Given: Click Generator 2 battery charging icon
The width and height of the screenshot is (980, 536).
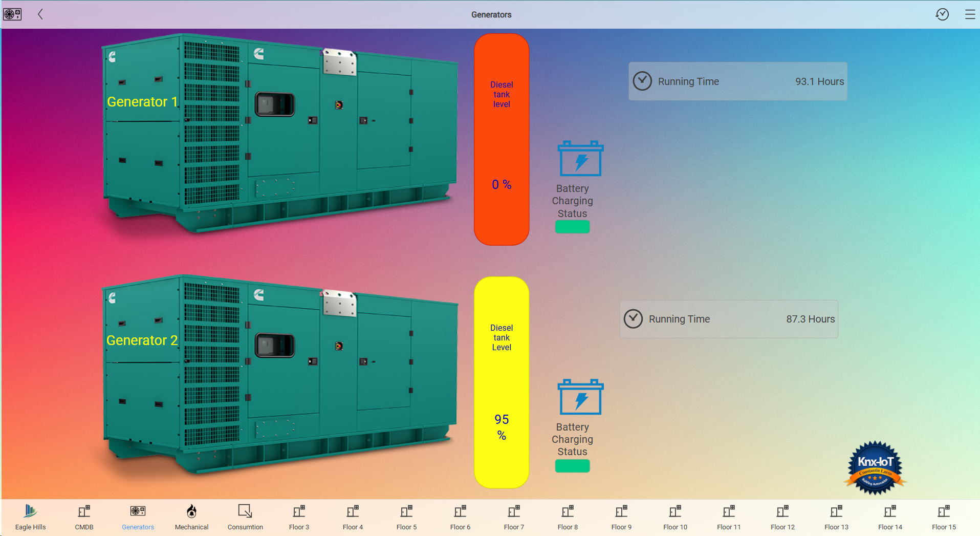Looking at the screenshot, I should tap(580, 397).
